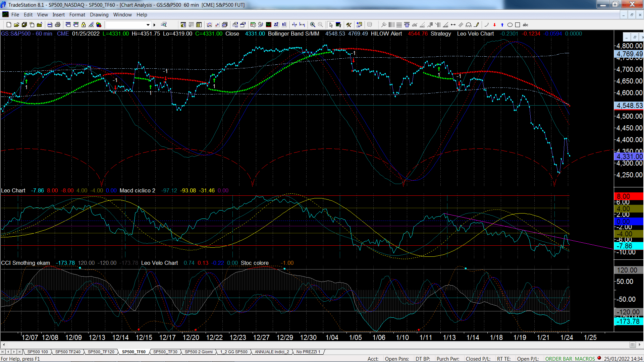Click the cyan -173.78 CCI axis label

coord(629,321)
